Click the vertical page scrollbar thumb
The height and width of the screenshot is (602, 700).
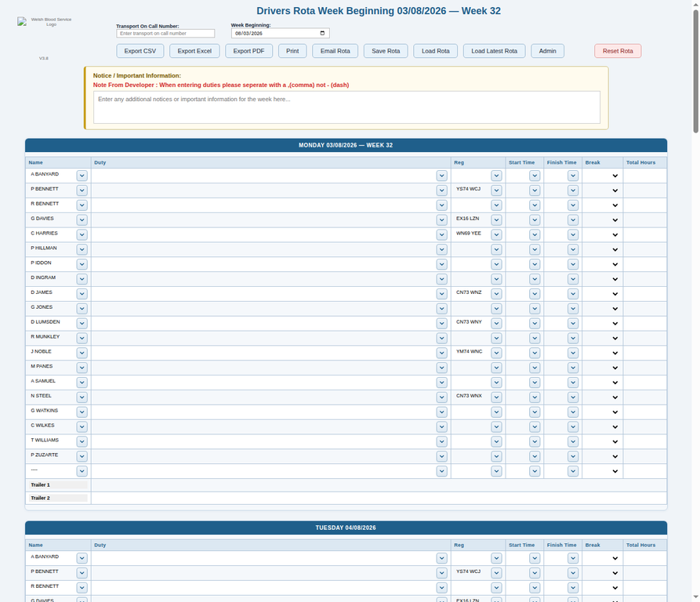click(x=695, y=71)
